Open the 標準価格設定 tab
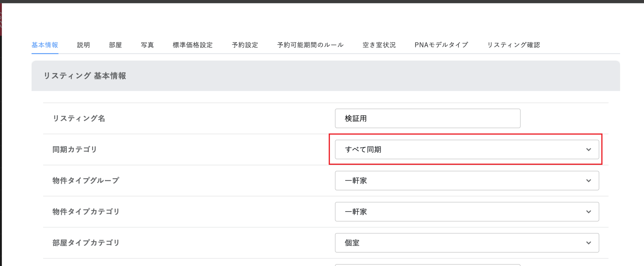The width and height of the screenshot is (644, 266). (x=193, y=45)
